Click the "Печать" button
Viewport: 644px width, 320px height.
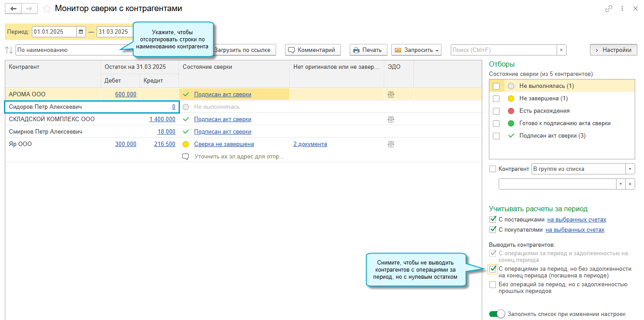368,50
